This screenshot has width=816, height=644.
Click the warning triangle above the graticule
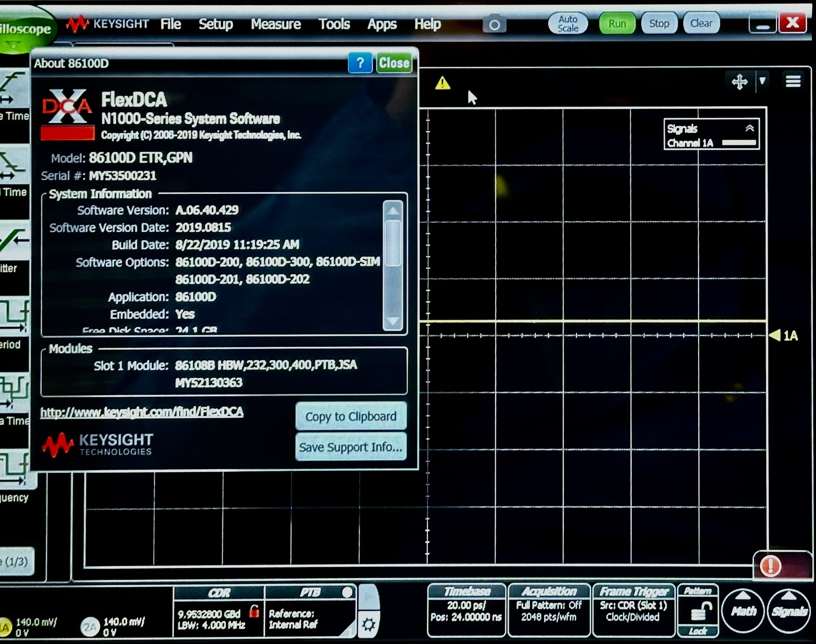[x=442, y=83]
